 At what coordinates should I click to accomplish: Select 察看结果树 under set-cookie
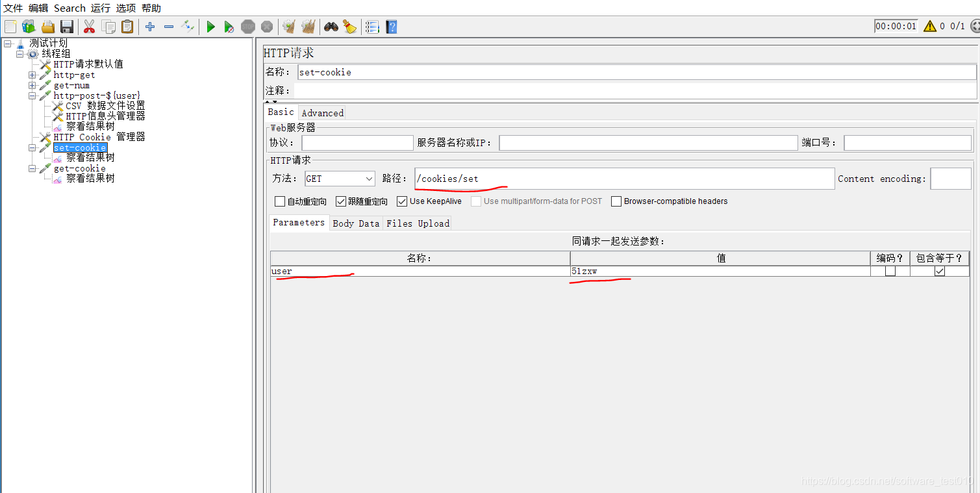[90, 158]
